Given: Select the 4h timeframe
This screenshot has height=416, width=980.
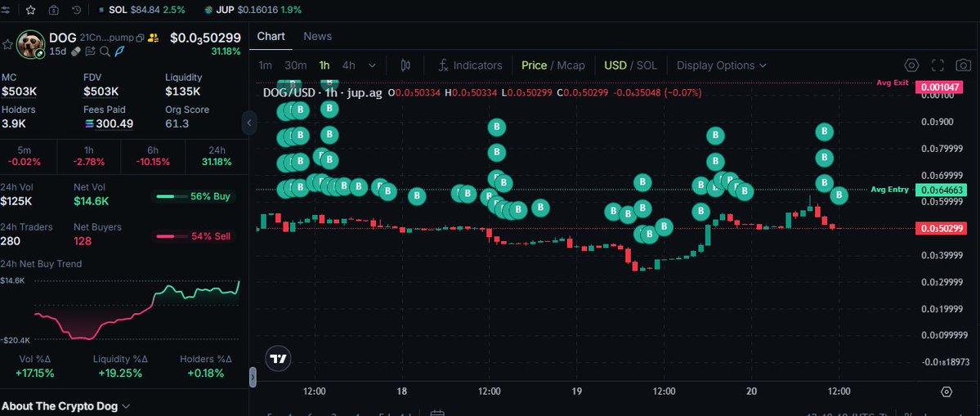Looking at the screenshot, I should [x=349, y=65].
